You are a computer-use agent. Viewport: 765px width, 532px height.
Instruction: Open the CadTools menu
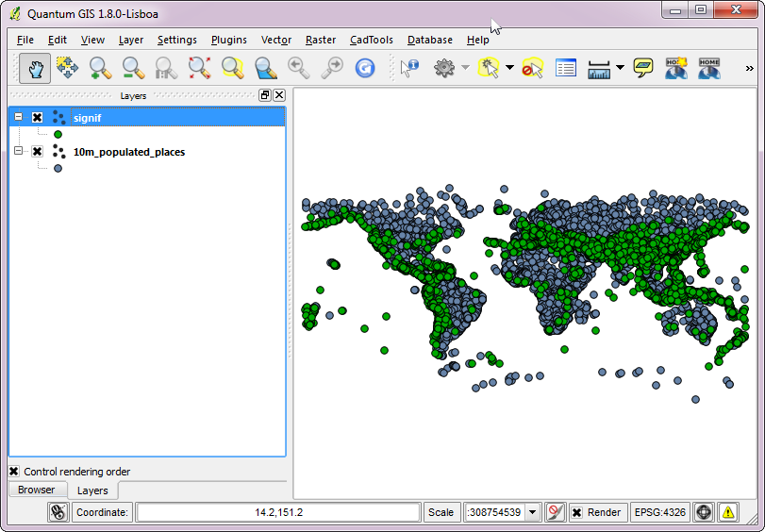(x=372, y=40)
